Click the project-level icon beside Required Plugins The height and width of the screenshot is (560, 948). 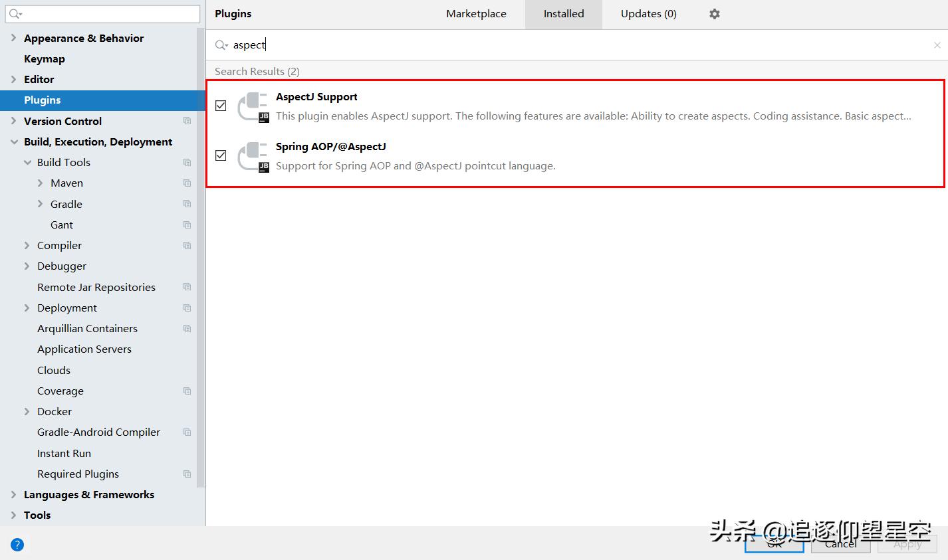(187, 474)
